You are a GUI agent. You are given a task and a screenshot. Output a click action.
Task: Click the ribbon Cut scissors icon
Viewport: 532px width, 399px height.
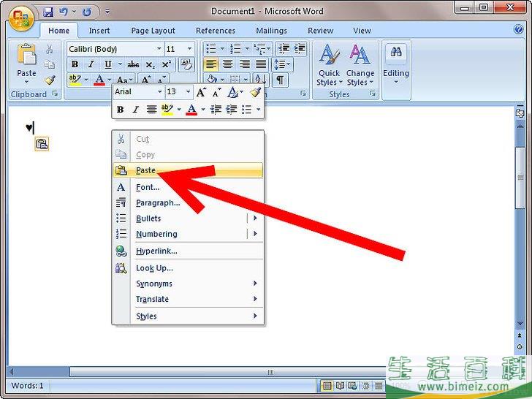click(50, 49)
